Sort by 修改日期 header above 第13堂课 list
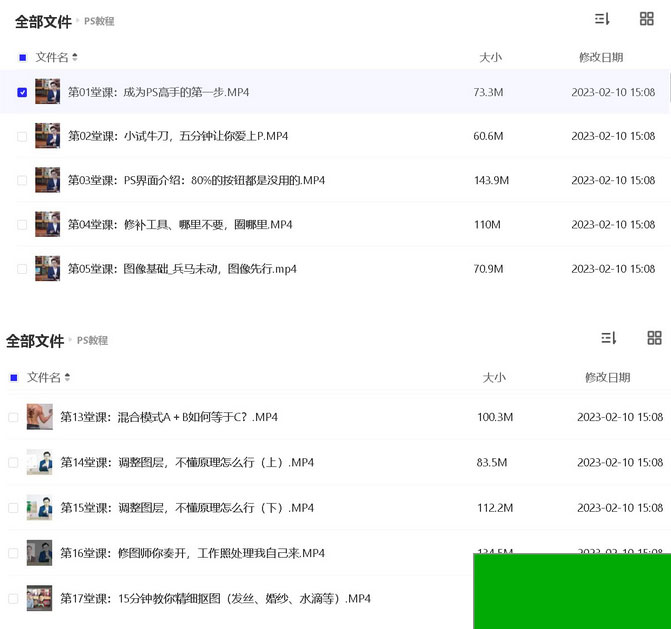Viewport: 671px width, 629px height. (x=607, y=377)
